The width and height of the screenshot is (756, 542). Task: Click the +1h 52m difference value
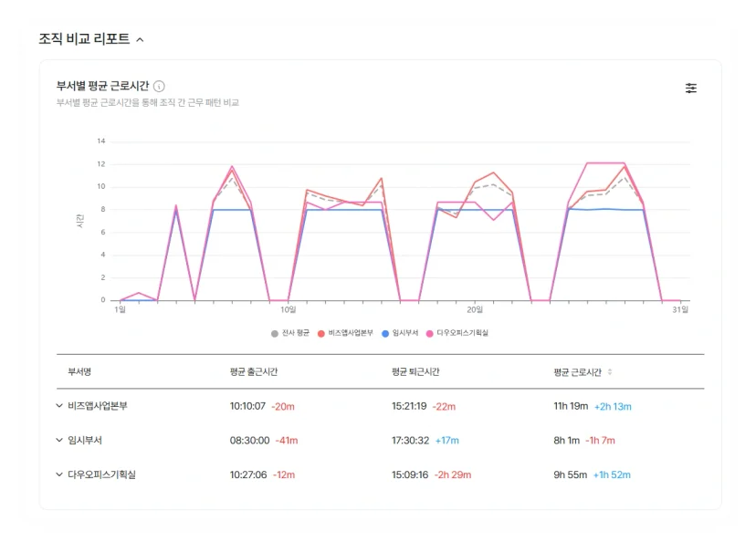click(612, 475)
